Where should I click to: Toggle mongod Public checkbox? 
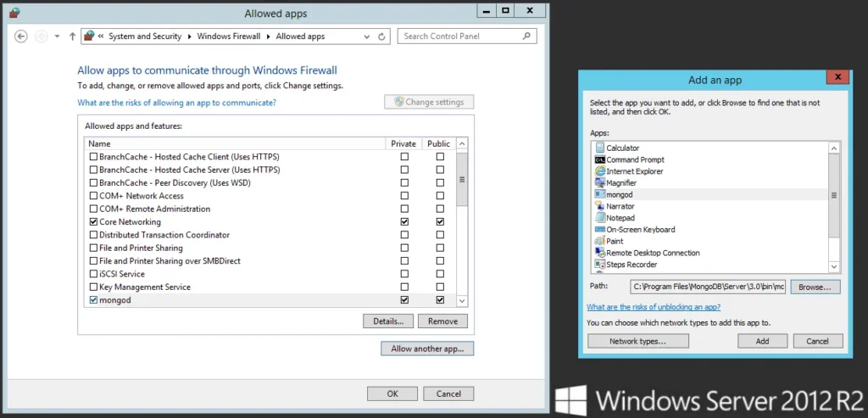tap(440, 300)
